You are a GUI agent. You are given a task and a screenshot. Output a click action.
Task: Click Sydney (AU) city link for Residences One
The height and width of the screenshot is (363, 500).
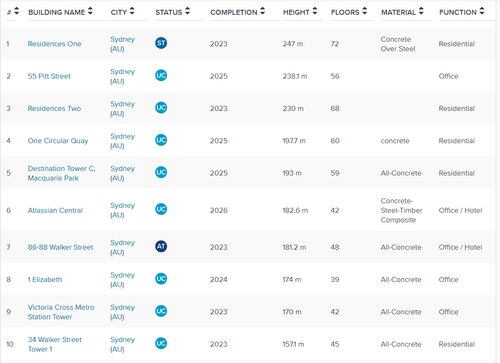coord(122,44)
